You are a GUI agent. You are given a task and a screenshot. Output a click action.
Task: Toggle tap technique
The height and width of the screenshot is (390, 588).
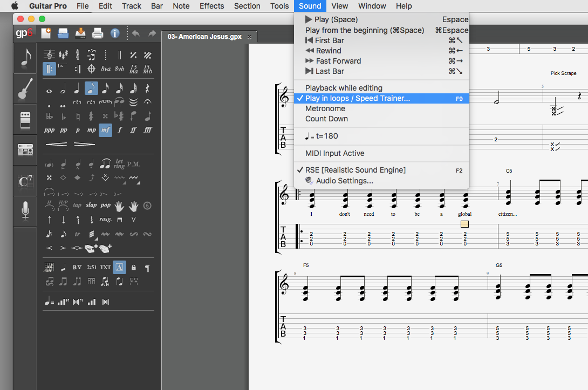[77, 205]
